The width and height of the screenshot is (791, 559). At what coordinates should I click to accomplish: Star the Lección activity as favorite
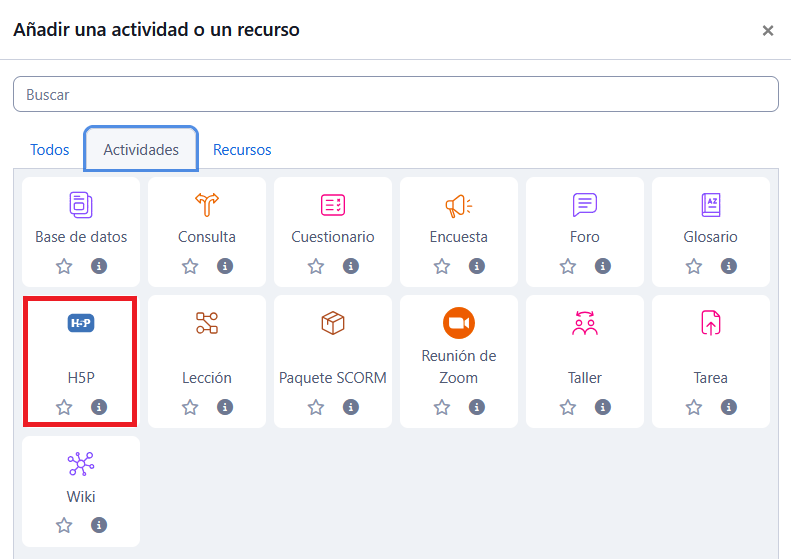pos(190,407)
